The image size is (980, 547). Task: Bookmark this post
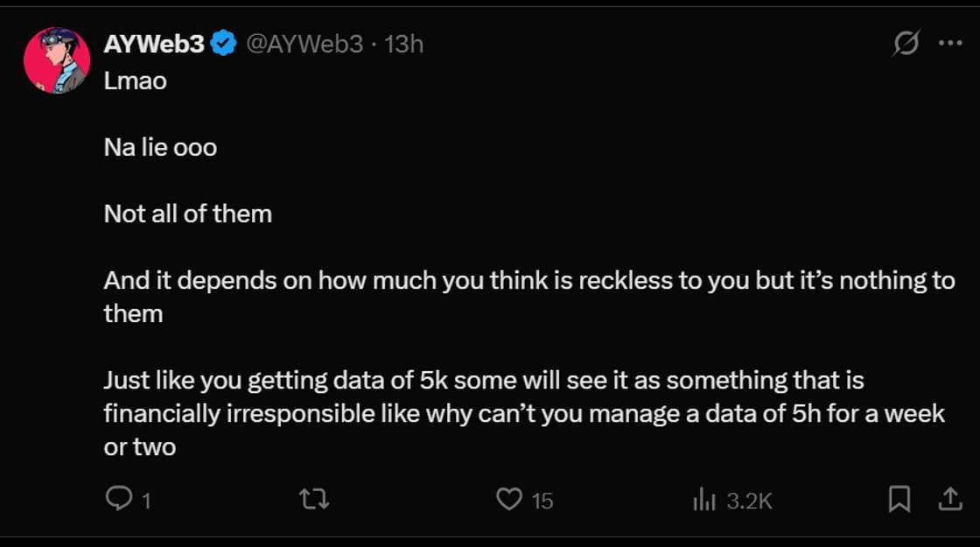899,499
